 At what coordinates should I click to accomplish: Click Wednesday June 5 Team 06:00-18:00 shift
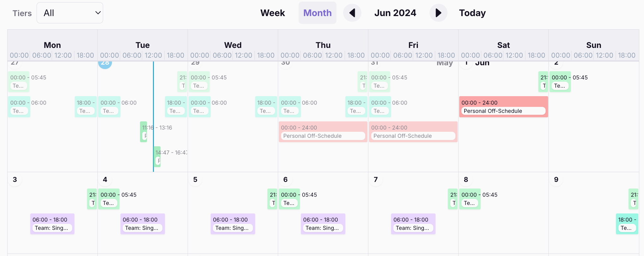233,224
